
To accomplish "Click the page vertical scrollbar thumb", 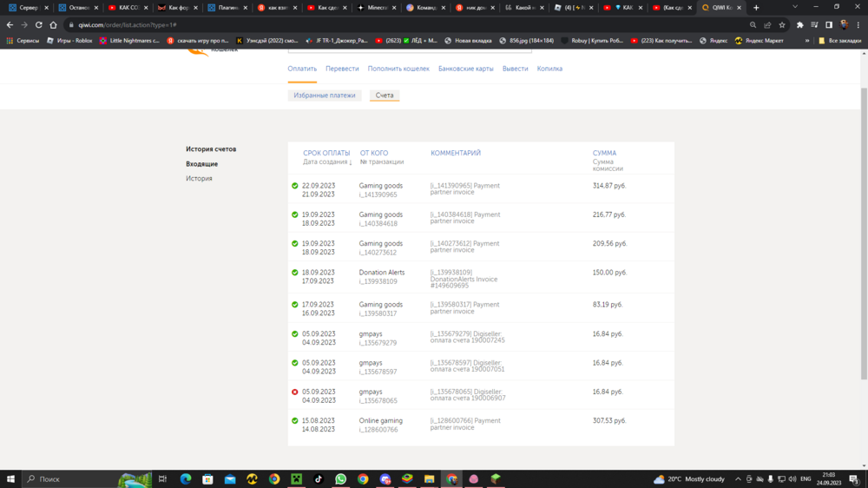I will pyautogui.click(x=864, y=233).
